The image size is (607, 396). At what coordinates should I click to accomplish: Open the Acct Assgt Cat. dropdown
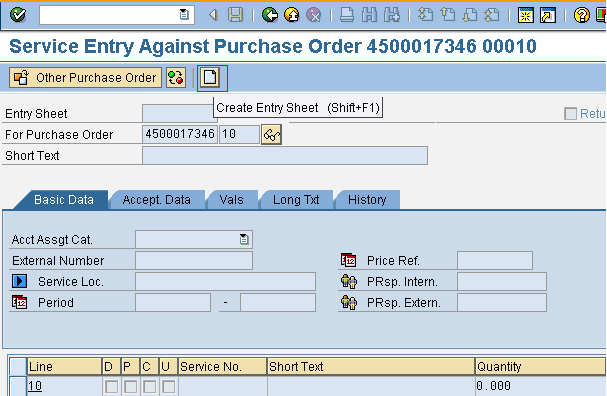click(x=244, y=240)
